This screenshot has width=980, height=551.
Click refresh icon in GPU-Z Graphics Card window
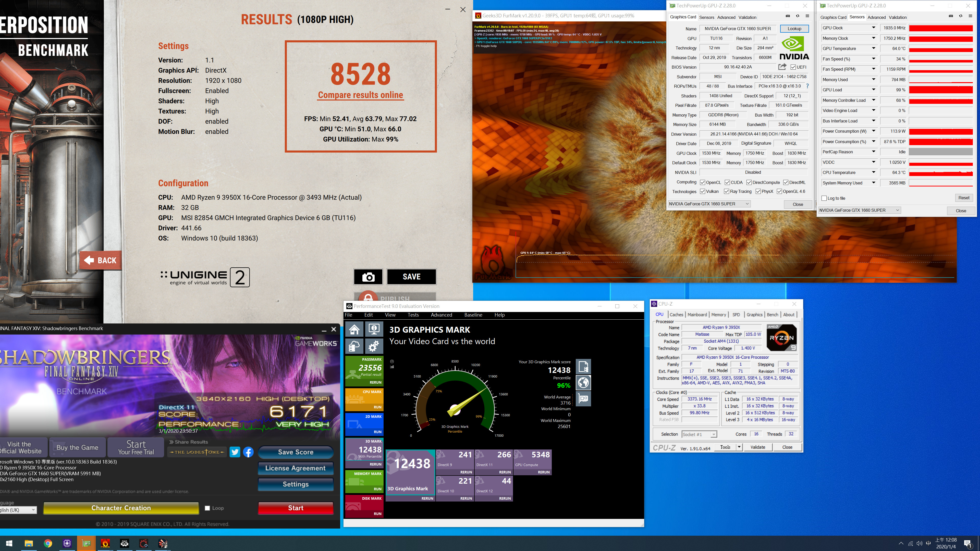[x=797, y=16]
